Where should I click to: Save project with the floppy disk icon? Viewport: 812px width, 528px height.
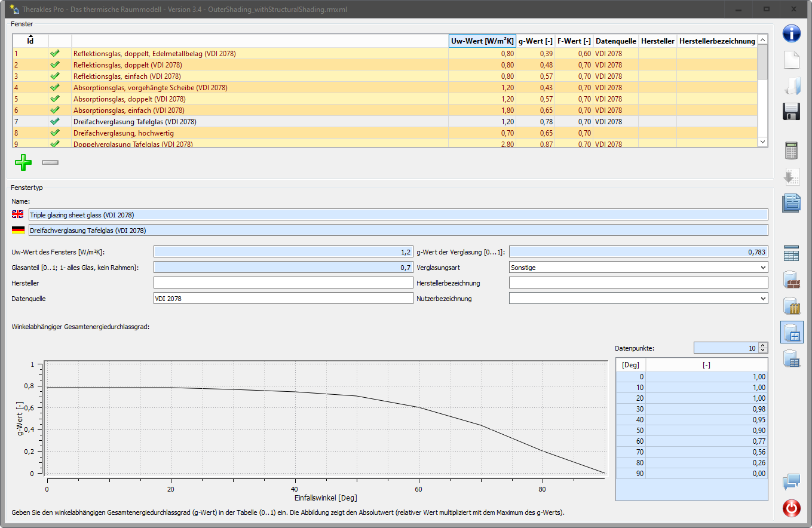pos(792,112)
